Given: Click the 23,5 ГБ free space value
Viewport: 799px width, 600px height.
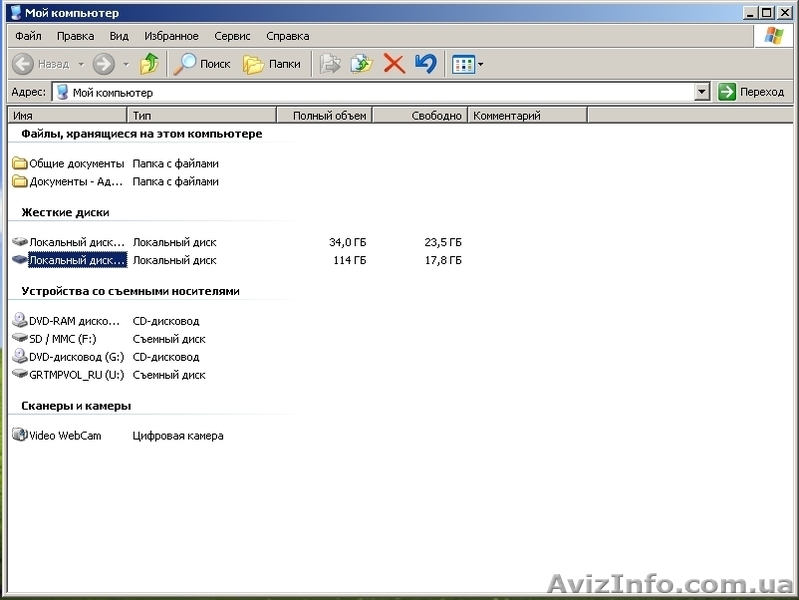Looking at the screenshot, I should click(x=443, y=242).
